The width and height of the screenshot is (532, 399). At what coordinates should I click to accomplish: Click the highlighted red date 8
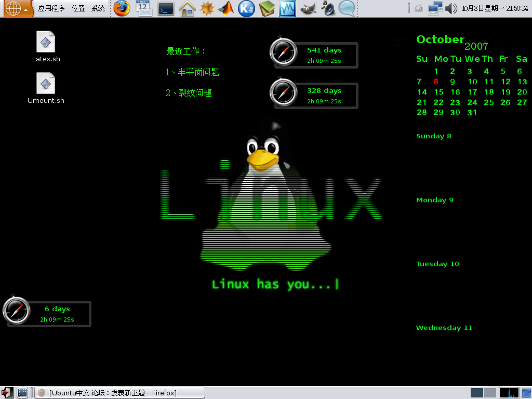(x=436, y=82)
